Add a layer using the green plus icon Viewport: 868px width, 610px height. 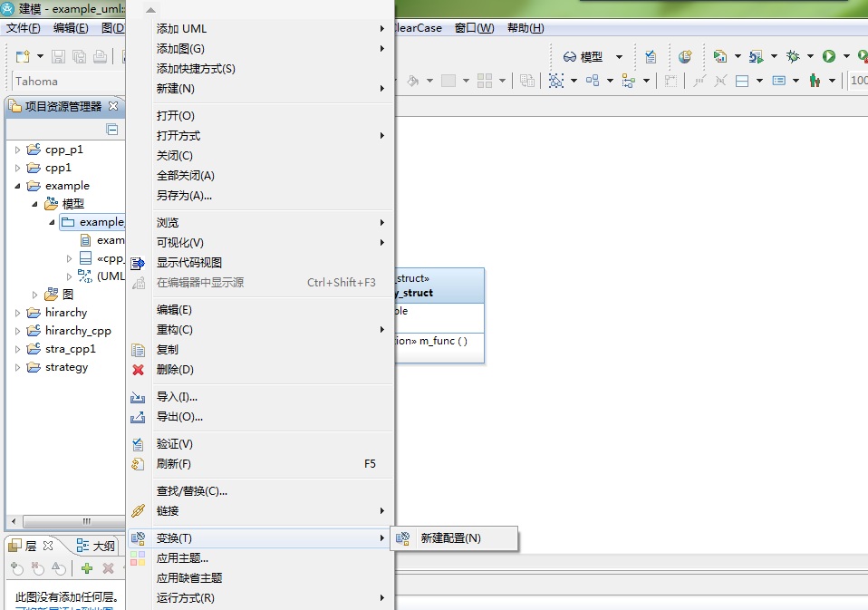tap(87, 569)
